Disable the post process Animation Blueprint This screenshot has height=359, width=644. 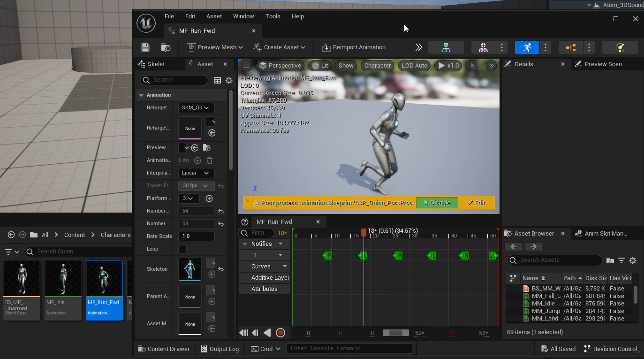(437, 203)
